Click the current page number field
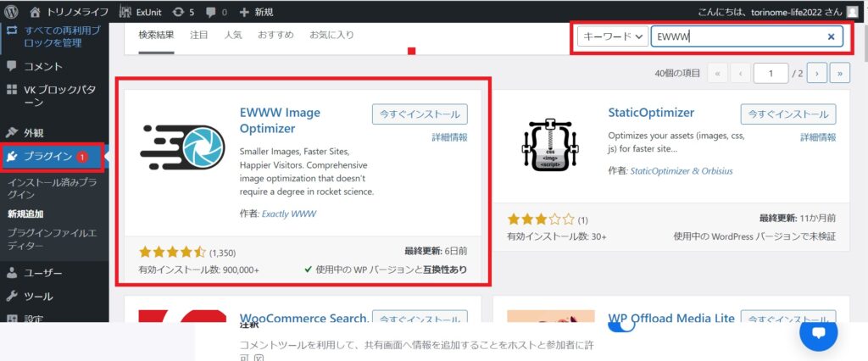The width and height of the screenshot is (868, 361). pyautogui.click(x=771, y=73)
